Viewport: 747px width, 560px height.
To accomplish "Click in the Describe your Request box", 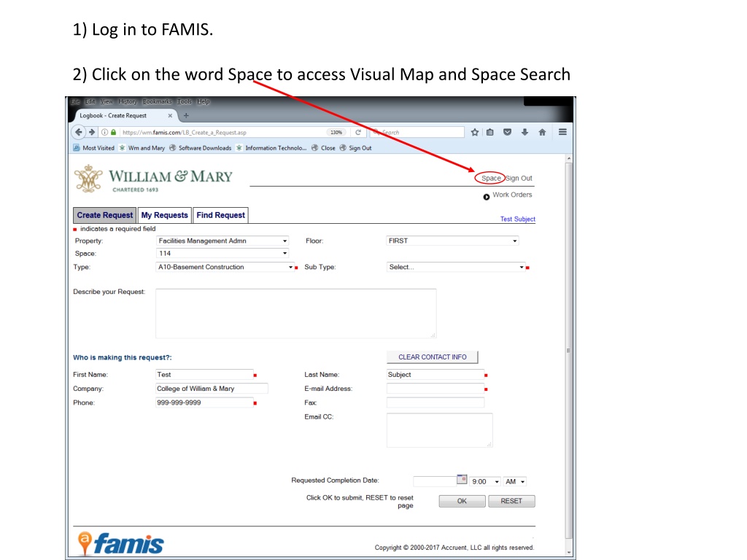I will 296,314.
